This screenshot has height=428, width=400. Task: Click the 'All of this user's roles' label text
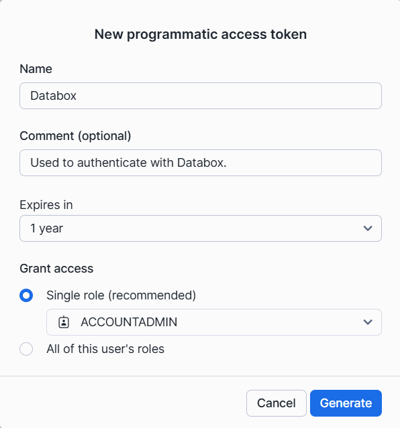[105, 349]
